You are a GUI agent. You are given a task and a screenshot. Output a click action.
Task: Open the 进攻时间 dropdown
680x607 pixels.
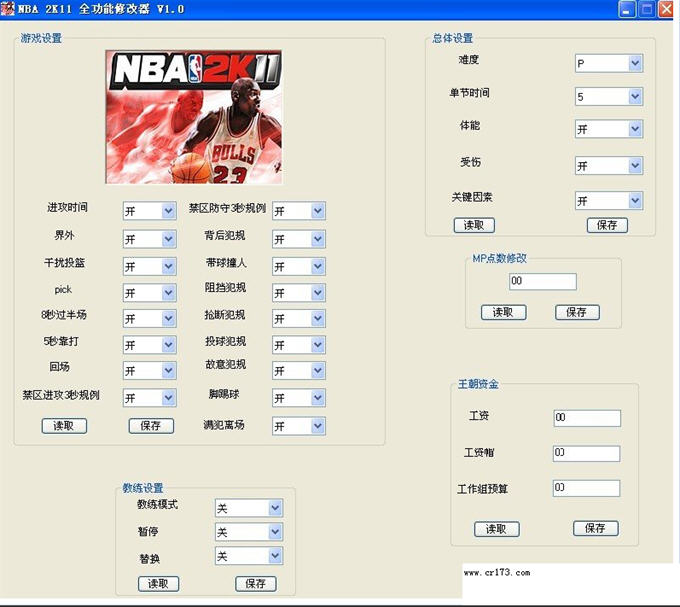[x=150, y=211]
